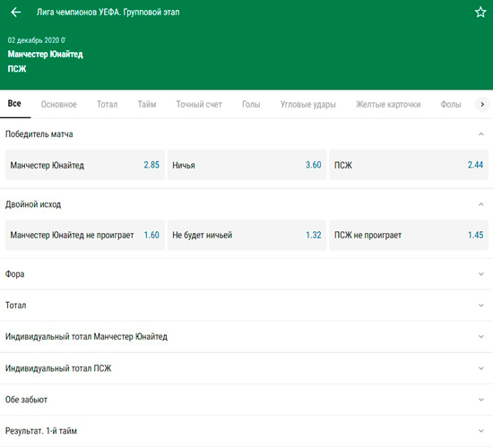
Task: Expand Индивидуальный тотал ПСЖ section
Action: pyautogui.click(x=246, y=368)
